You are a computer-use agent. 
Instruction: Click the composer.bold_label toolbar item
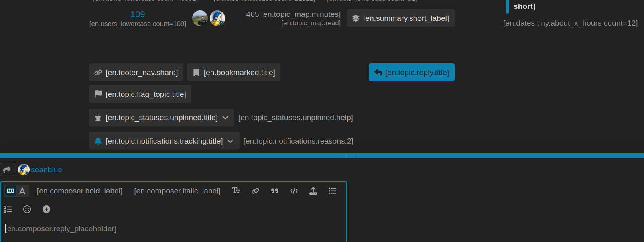point(79,191)
